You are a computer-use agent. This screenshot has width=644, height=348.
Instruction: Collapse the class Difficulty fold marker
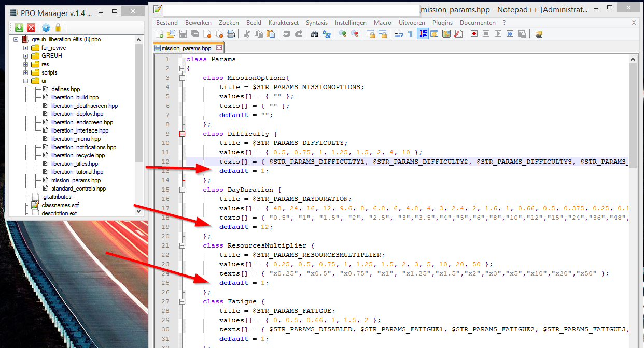click(182, 134)
